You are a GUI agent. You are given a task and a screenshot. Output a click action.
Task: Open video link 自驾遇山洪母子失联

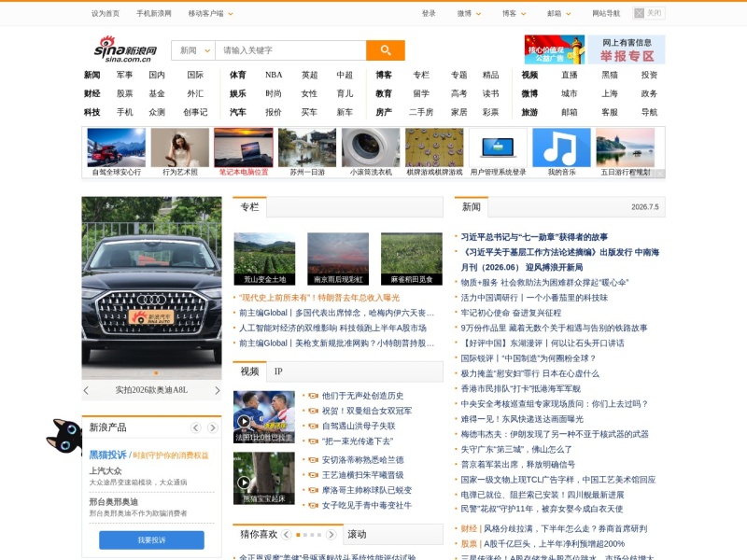tap(359, 427)
